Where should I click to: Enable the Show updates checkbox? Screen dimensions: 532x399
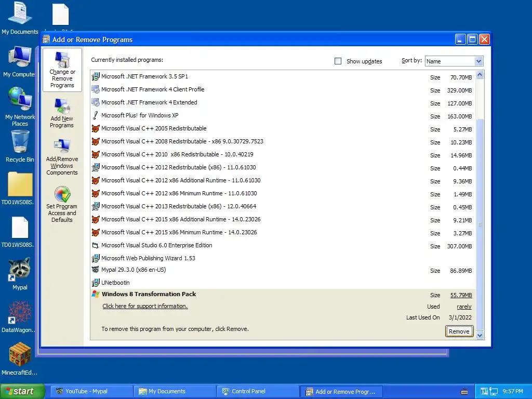[x=338, y=61]
